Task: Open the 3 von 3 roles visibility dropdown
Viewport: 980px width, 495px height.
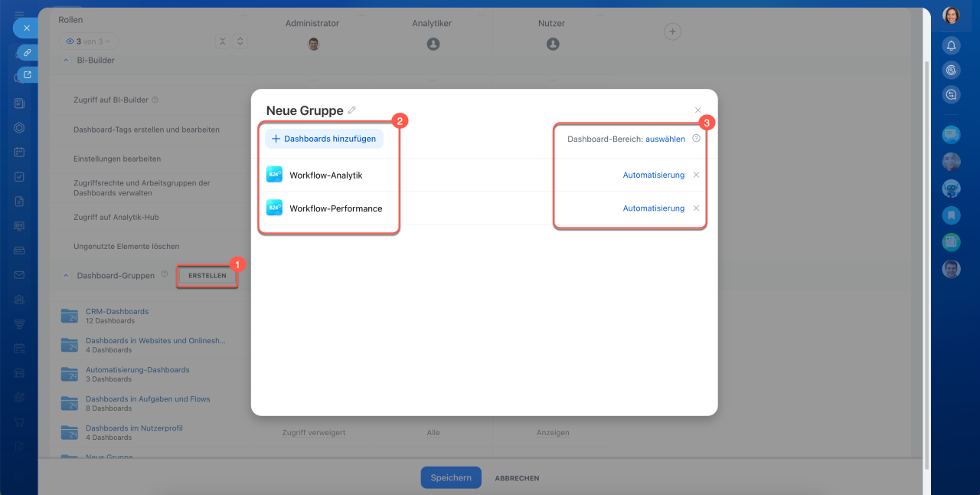Action: click(x=89, y=41)
